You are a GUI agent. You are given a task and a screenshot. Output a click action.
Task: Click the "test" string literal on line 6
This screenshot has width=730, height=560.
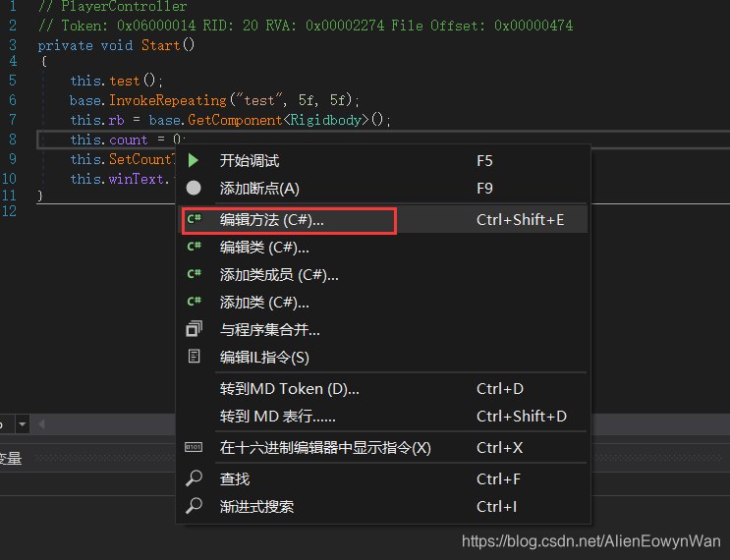coord(259,100)
